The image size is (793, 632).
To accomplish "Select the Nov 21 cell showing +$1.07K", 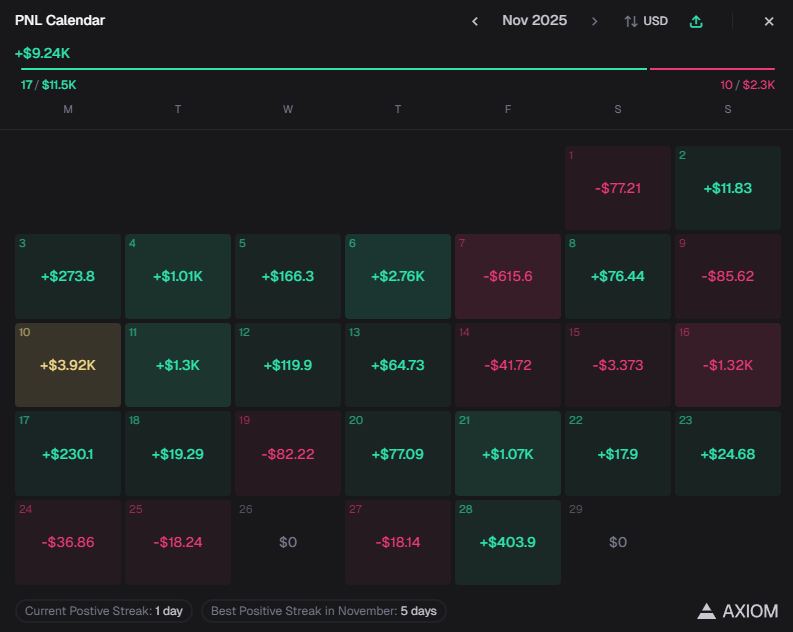I will (x=508, y=454).
